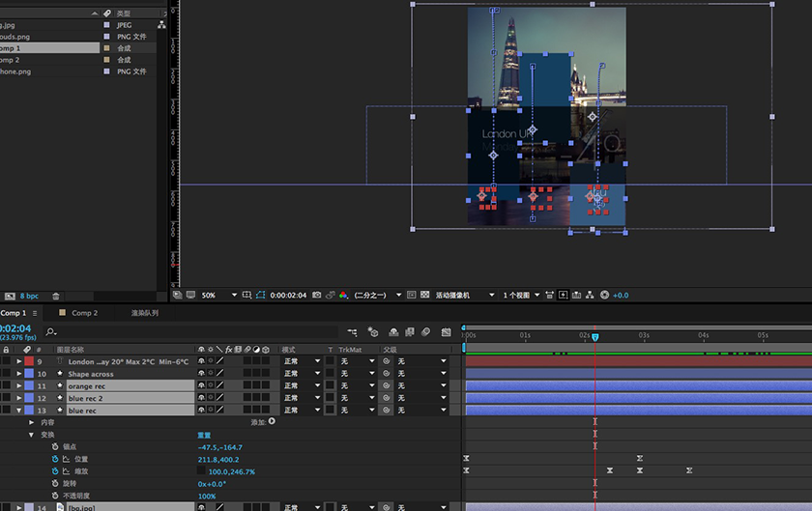Click the always preview this view icon
This screenshot has width=812, height=511.
pos(177,296)
